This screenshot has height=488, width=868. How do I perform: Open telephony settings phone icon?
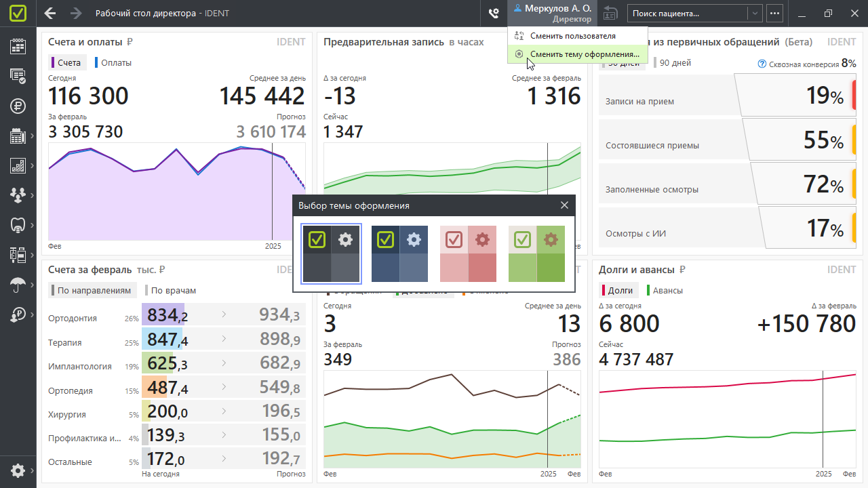click(494, 13)
